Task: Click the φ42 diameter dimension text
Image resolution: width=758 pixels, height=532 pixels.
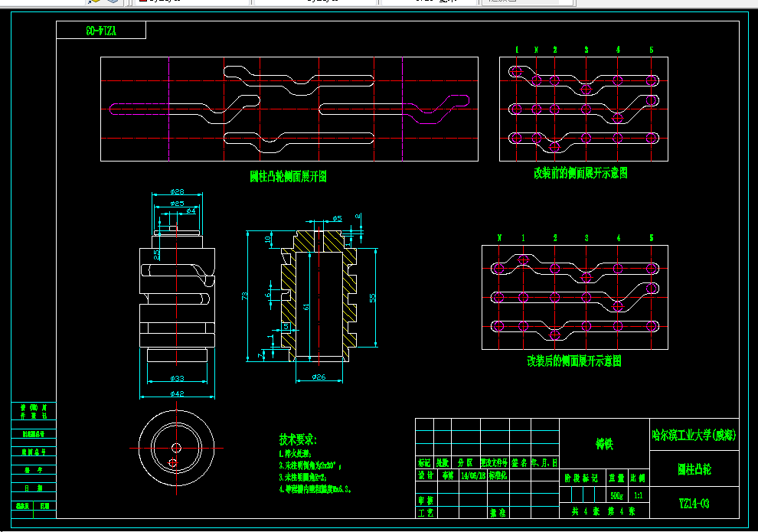Action: pyautogui.click(x=177, y=393)
